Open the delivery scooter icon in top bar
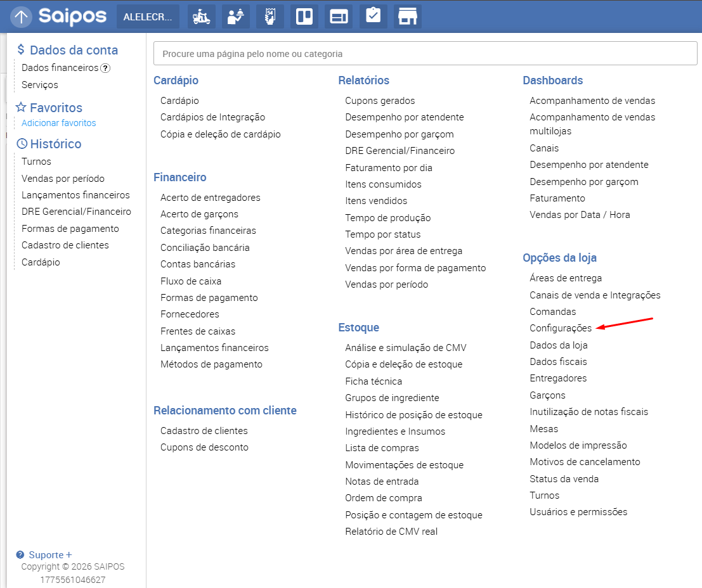The height and width of the screenshot is (588, 702). 202,16
